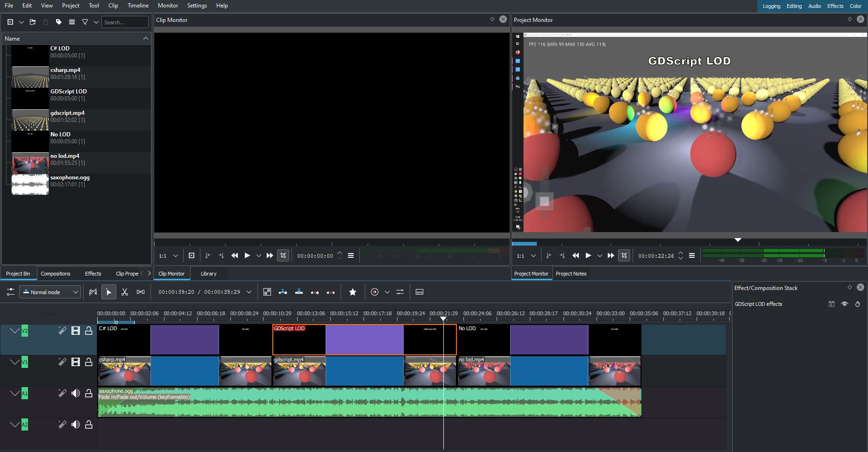The width and height of the screenshot is (868, 452).
Task: Open timeline timecode format dropdown
Action: coord(249,292)
